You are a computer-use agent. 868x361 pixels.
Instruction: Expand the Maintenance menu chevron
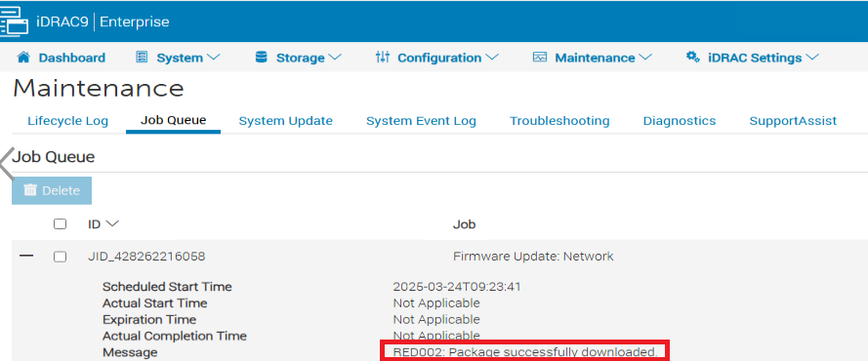coord(645,58)
